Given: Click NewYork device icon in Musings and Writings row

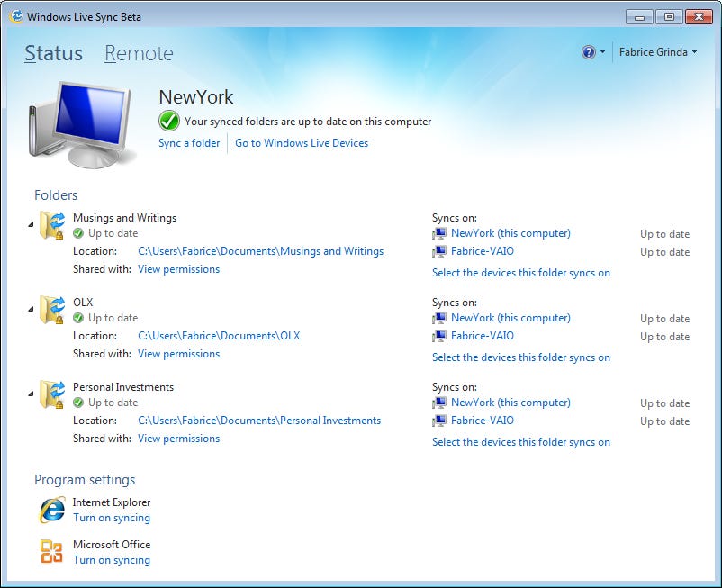Looking at the screenshot, I should [x=439, y=233].
